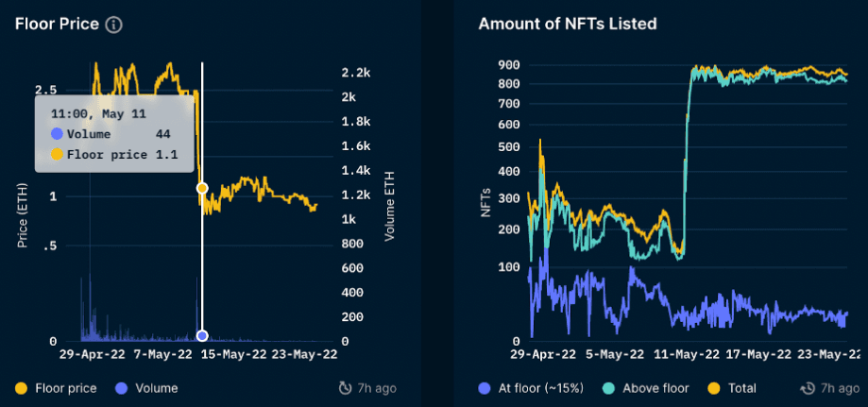Click the refresh clock icon under NFTs Listed chart
Viewport: 868px width, 407px height.
(x=808, y=387)
